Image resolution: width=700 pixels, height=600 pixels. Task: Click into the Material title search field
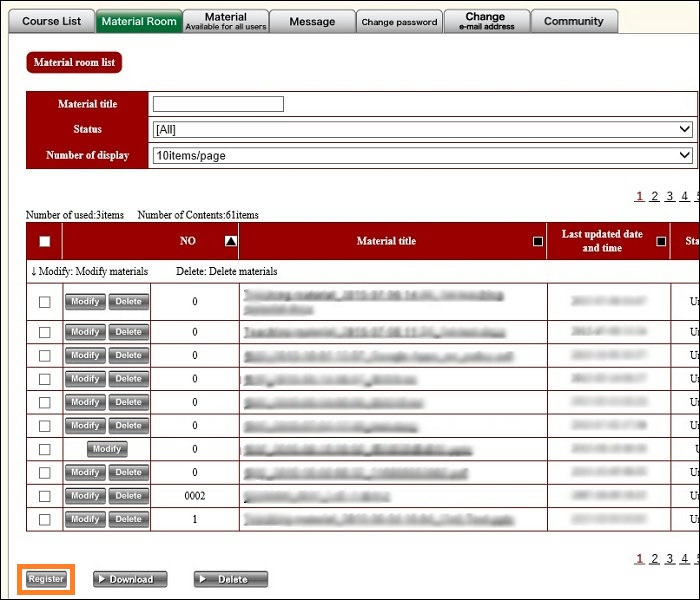pyautogui.click(x=218, y=104)
